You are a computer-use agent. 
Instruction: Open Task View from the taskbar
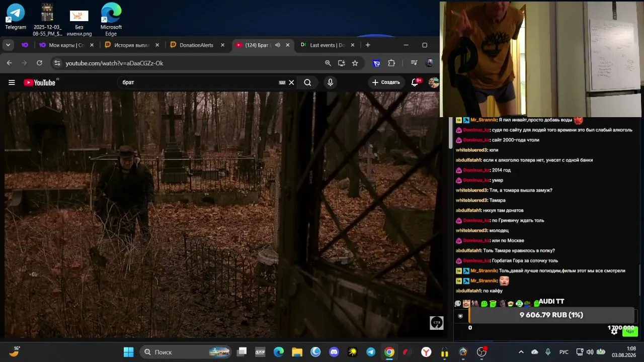[242, 352]
